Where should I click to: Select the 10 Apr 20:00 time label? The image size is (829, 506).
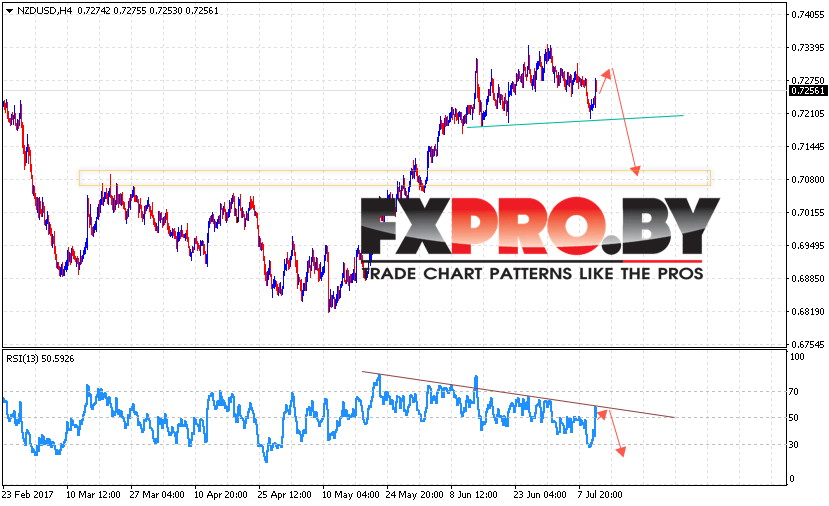[x=221, y=495]
